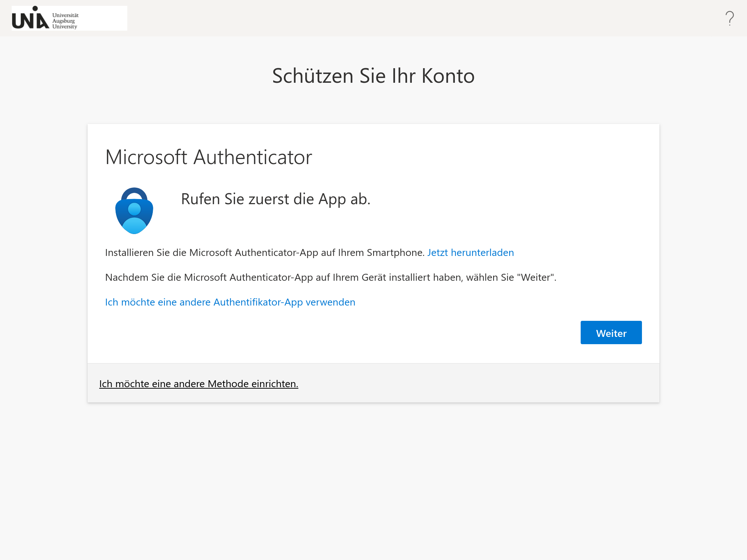Click the help question mark icon
This screenshot has width=747, height=560.
tap(729, 18)
